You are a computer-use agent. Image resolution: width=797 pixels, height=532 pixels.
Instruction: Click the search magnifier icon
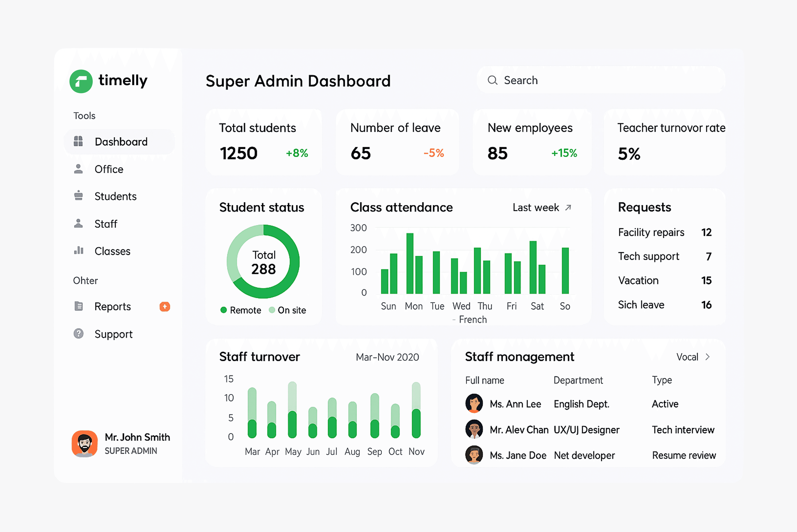pos(492,80)
